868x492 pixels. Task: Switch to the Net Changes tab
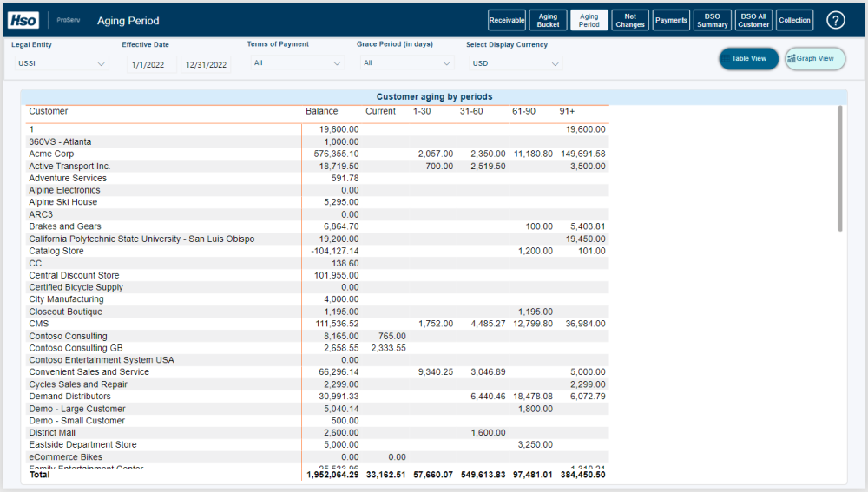[630, 20]
